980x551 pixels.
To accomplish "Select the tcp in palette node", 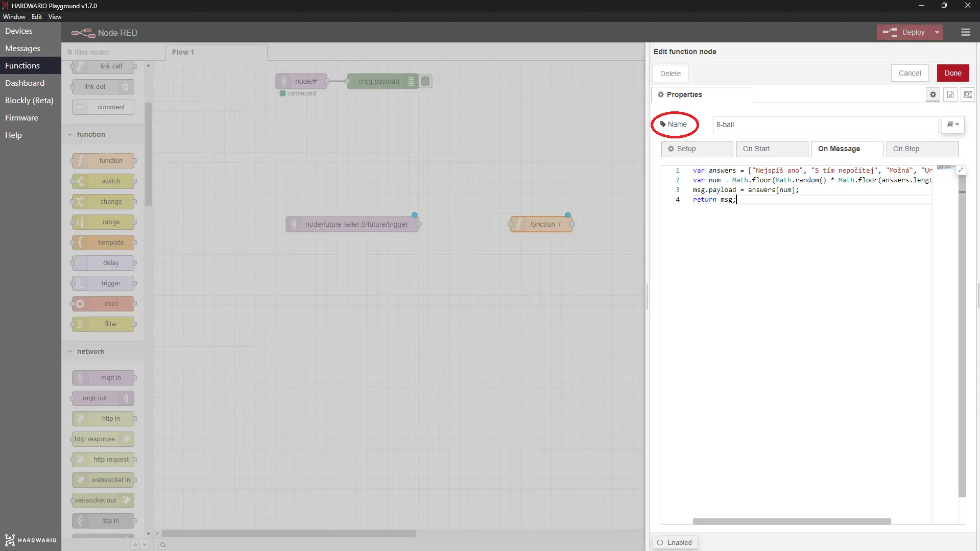I will pyautogui.click(x=103, y=521).
